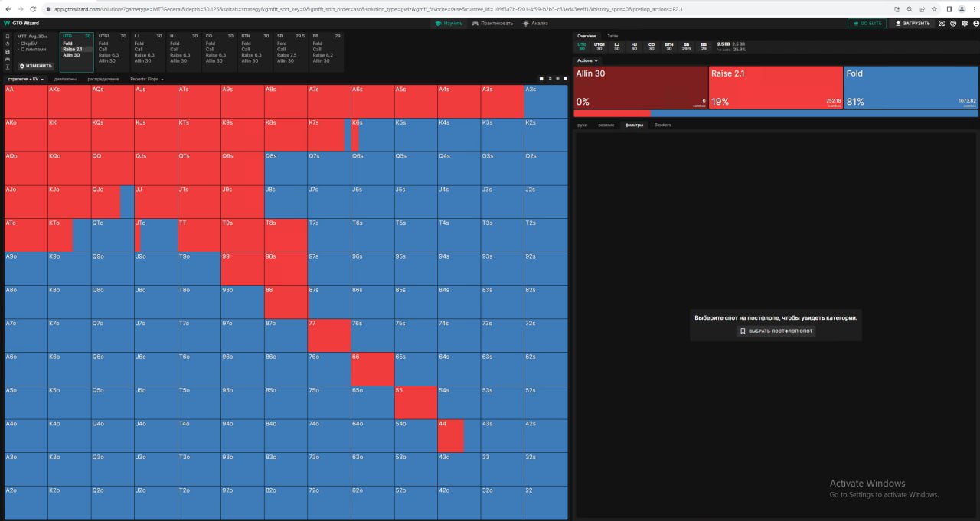Click the GTO Wizard logo icon

(x=7, y=24)
